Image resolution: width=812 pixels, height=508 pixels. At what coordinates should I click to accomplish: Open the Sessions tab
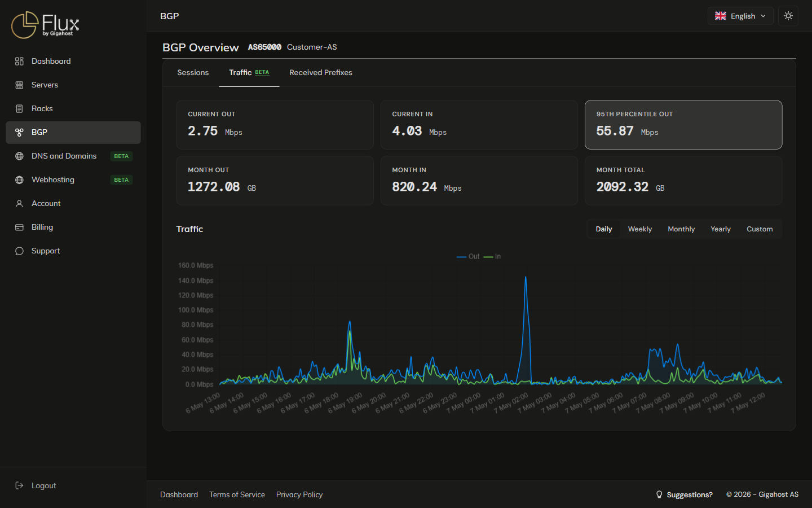point(193,72)
